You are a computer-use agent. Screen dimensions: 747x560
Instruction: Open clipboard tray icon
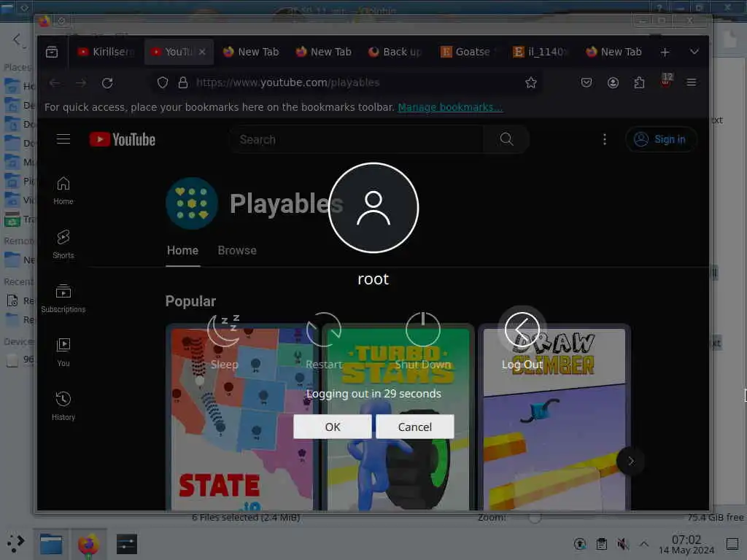(602, 544)
